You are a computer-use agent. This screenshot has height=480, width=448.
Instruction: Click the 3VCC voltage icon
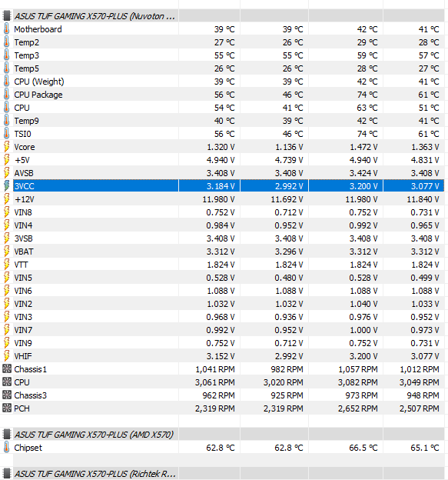click(x=6, y=186)
